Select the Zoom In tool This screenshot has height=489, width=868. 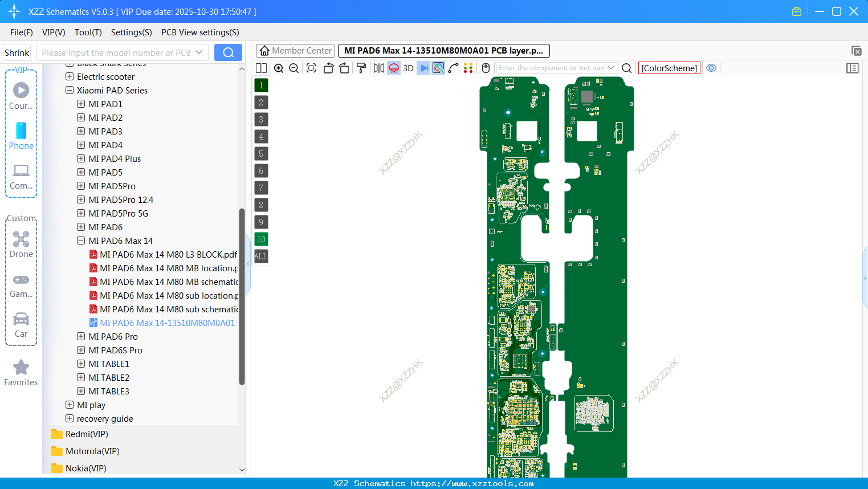point(279,68)
